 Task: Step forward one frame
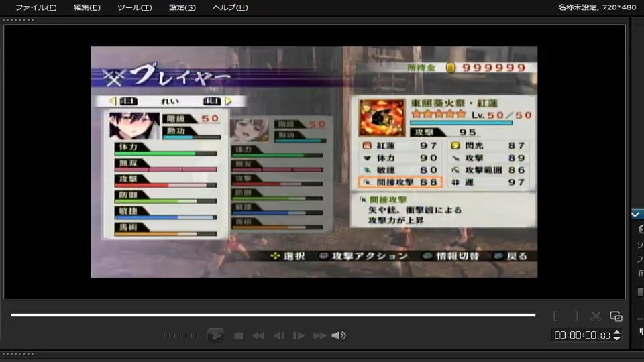[x=299, y=336]
